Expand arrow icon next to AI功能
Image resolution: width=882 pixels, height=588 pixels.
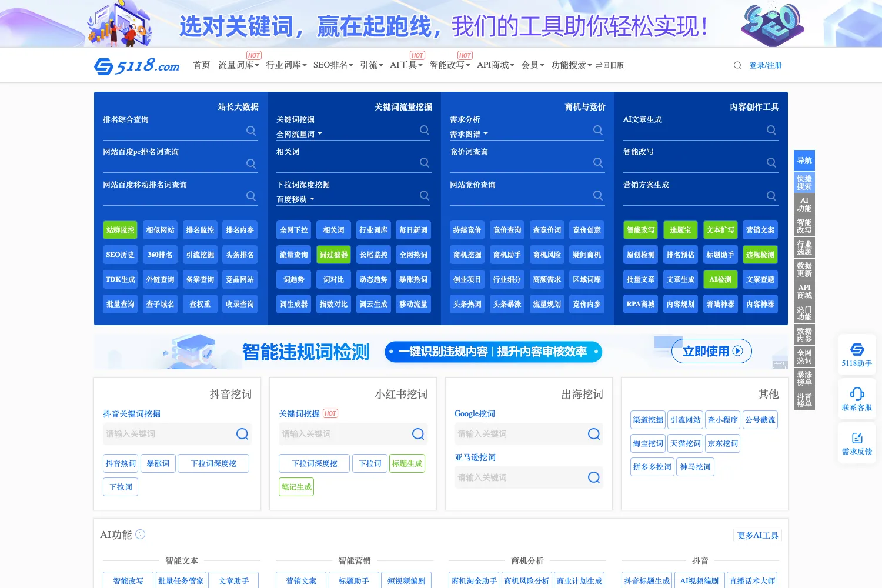(140, 534)
